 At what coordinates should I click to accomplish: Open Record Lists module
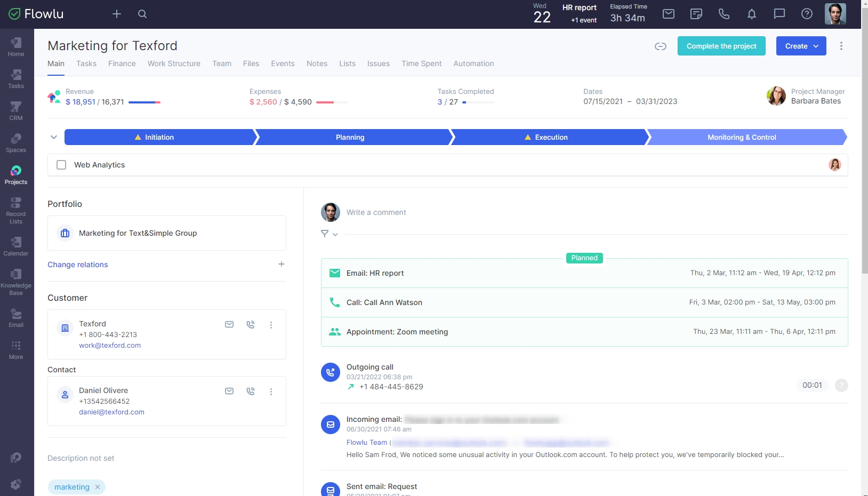16,211
